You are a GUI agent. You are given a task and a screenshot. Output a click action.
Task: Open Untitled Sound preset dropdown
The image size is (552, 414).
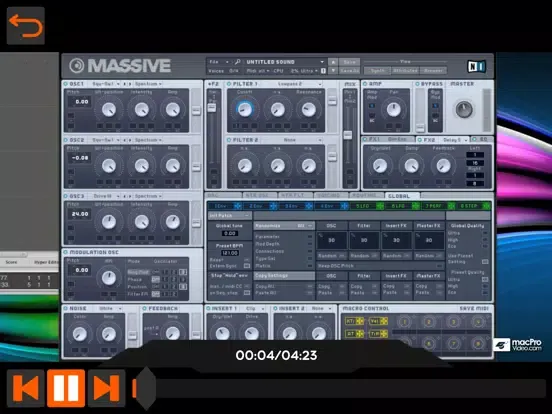pyautogui.click(x=284, y=62)
